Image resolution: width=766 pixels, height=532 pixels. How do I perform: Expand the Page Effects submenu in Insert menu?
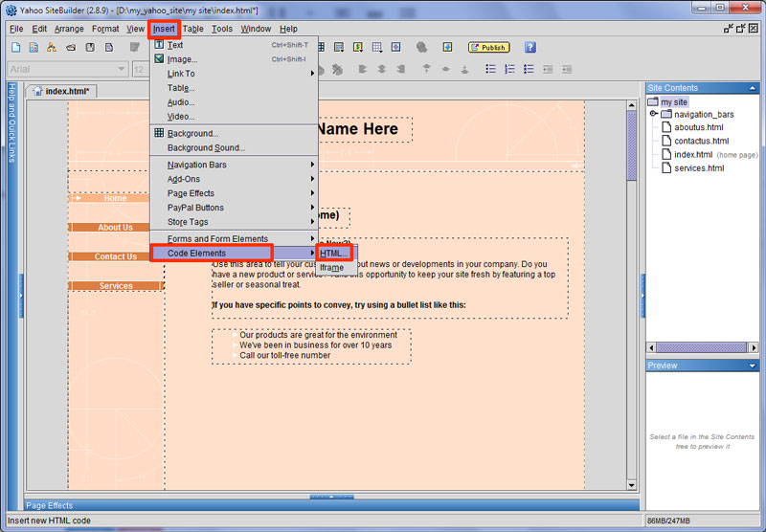tap(234, 193)
